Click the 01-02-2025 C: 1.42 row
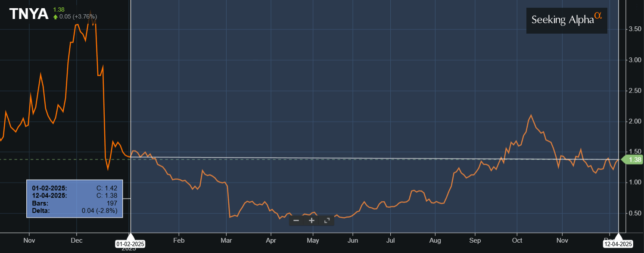The image size is (644, 253). 75,188
